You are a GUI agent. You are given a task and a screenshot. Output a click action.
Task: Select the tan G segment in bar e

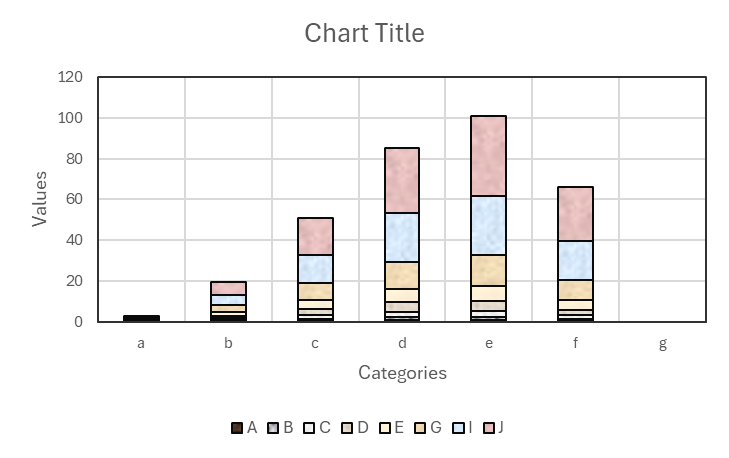(x=489, y=270)
